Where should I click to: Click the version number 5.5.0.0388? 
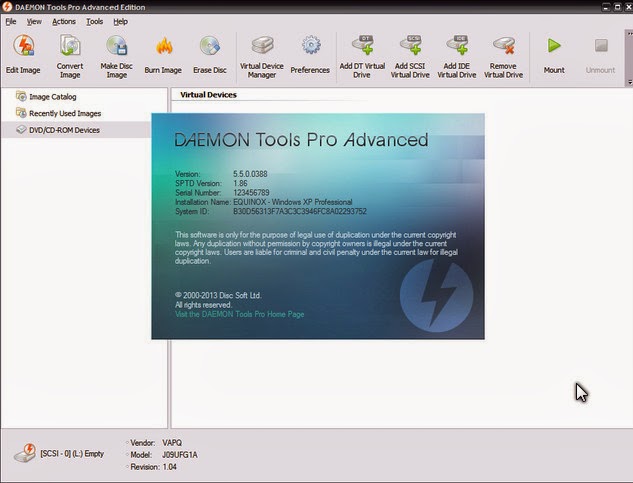click(x=250, y=174)
